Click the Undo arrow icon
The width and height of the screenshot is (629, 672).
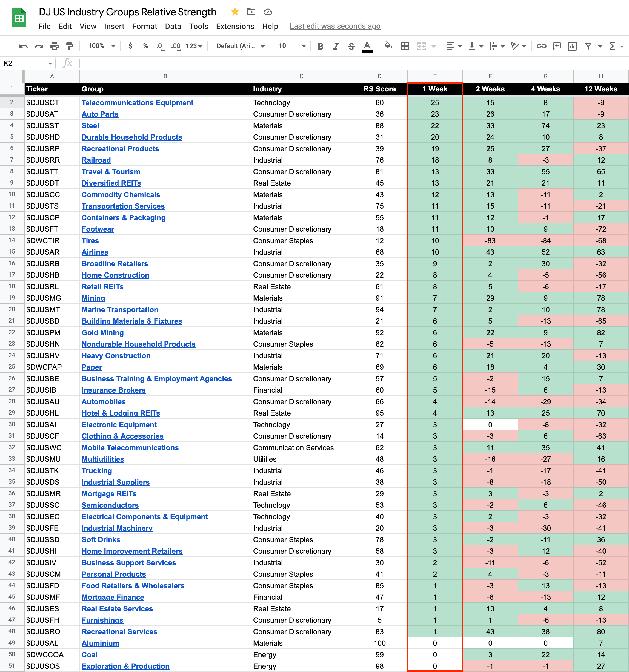(x=23, y=46)
